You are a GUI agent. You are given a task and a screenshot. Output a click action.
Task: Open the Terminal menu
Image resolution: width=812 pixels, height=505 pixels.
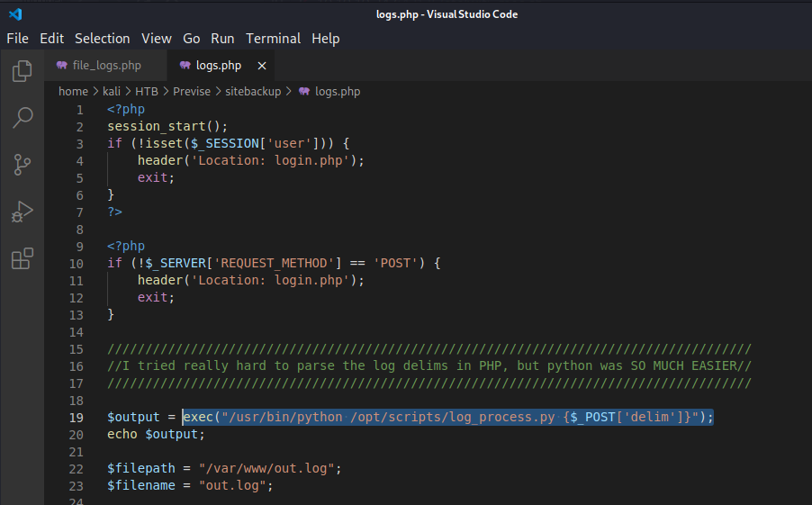(x=273, y=39)
